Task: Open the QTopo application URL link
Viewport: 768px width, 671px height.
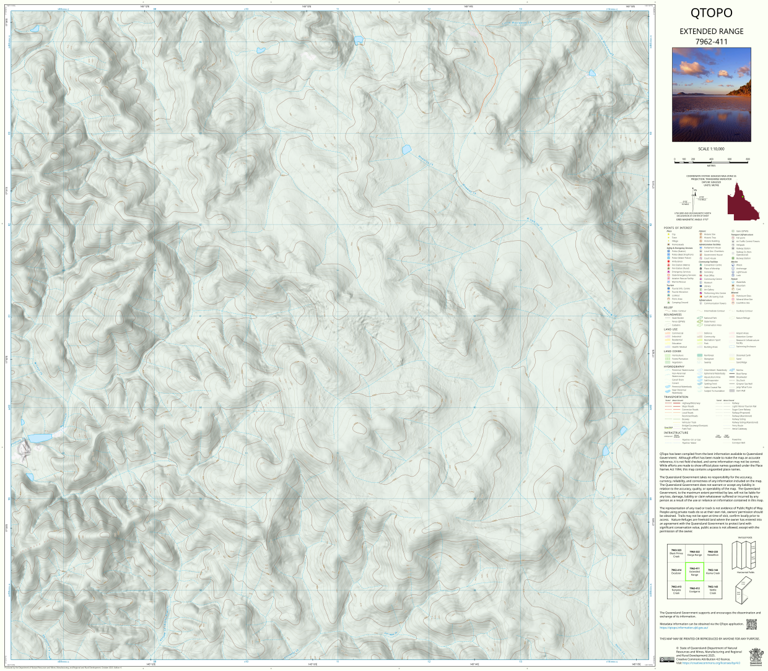Action: (x=684, y=628)
